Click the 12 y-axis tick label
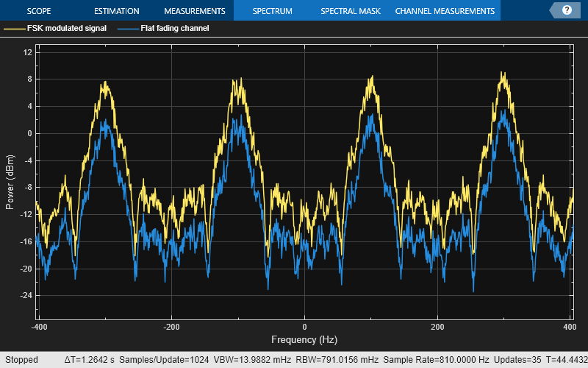 27,52
